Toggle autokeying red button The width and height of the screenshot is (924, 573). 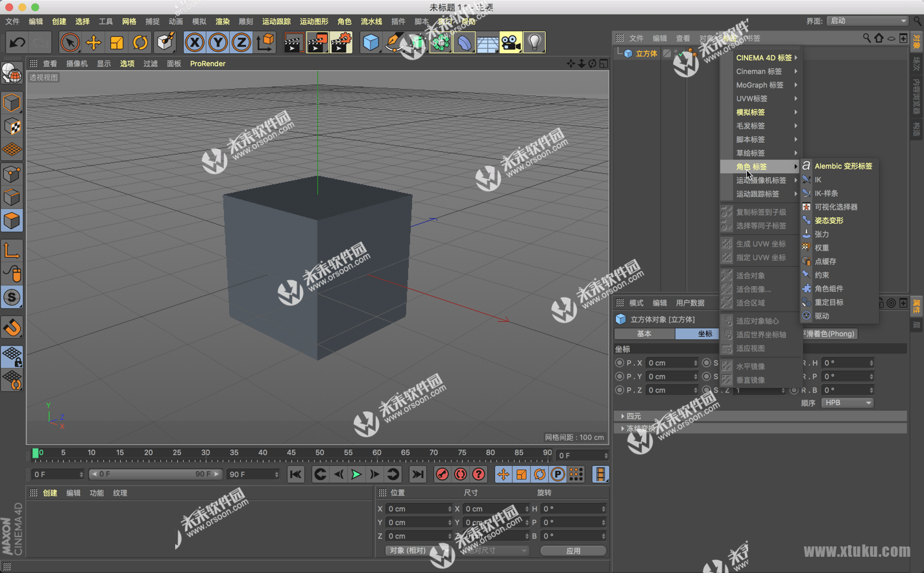click(460, 474)
